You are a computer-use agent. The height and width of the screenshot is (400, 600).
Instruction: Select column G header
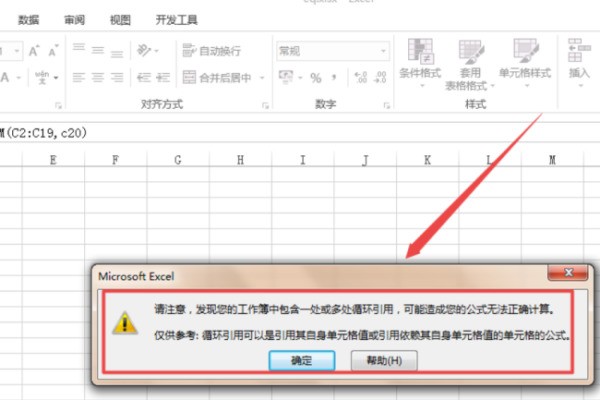tap(178, 160)
